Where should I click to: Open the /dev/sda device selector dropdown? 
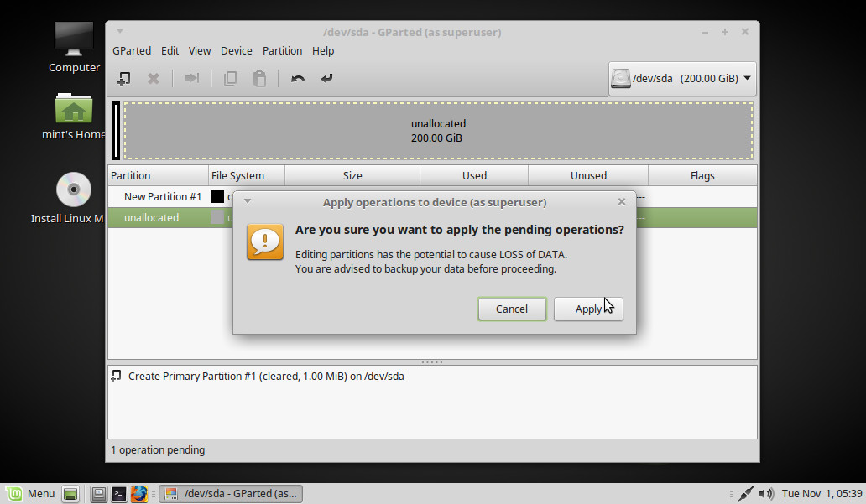pyautogui.click(x=681, y=79)
